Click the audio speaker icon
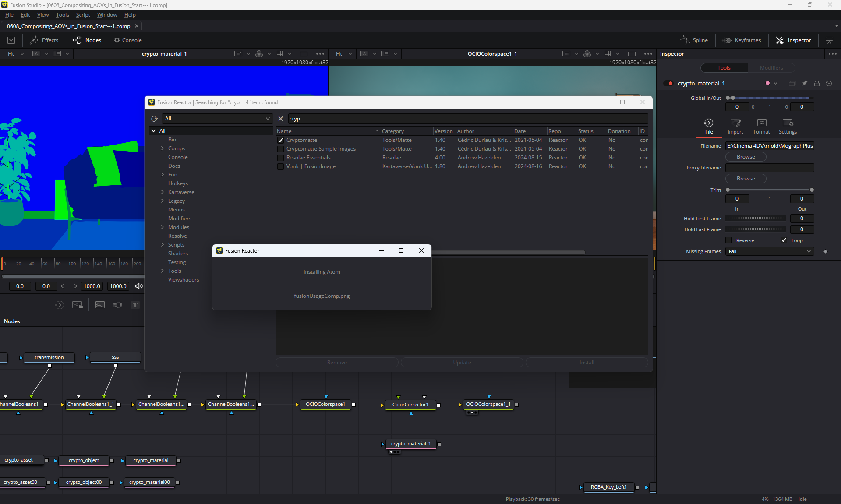Image resolution: width=841 pixels, height=504 pixels. pyautogui.click(x=139, y=286)
